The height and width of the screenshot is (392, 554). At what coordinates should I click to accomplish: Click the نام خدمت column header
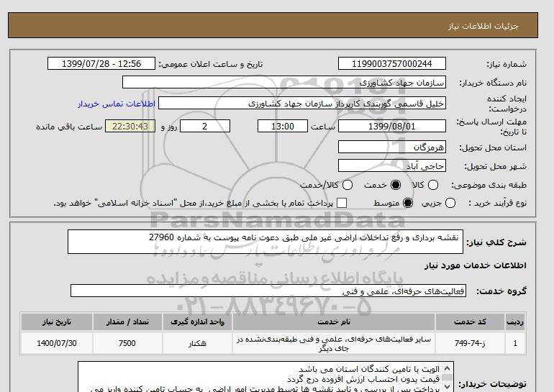pyautogui.click(x=334, y=322)
